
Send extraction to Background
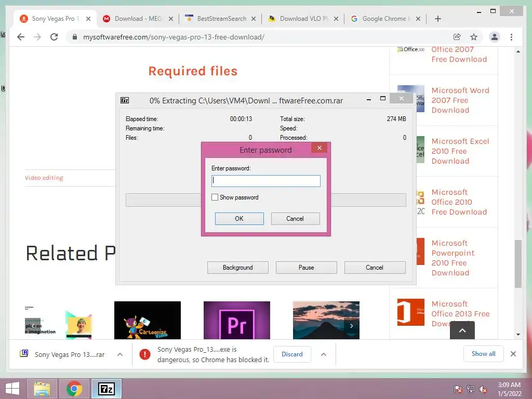click(237, 268)
